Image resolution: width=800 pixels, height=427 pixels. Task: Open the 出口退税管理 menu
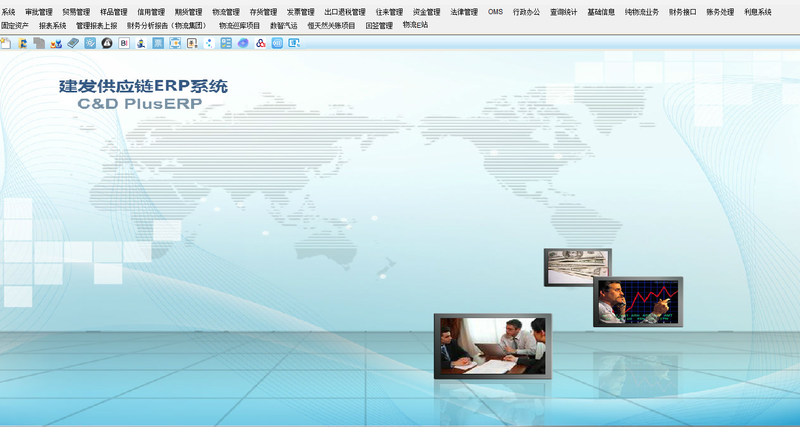345,12
